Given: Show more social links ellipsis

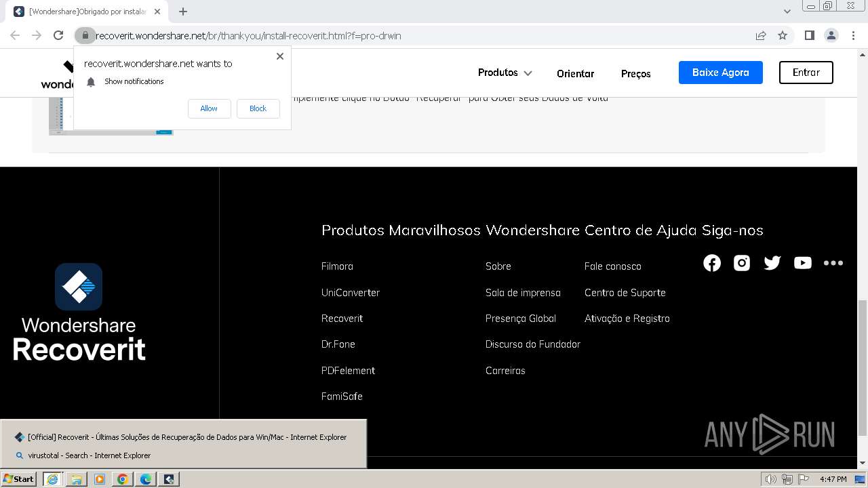Looking at the screenshot, I should tap(833, 263).
